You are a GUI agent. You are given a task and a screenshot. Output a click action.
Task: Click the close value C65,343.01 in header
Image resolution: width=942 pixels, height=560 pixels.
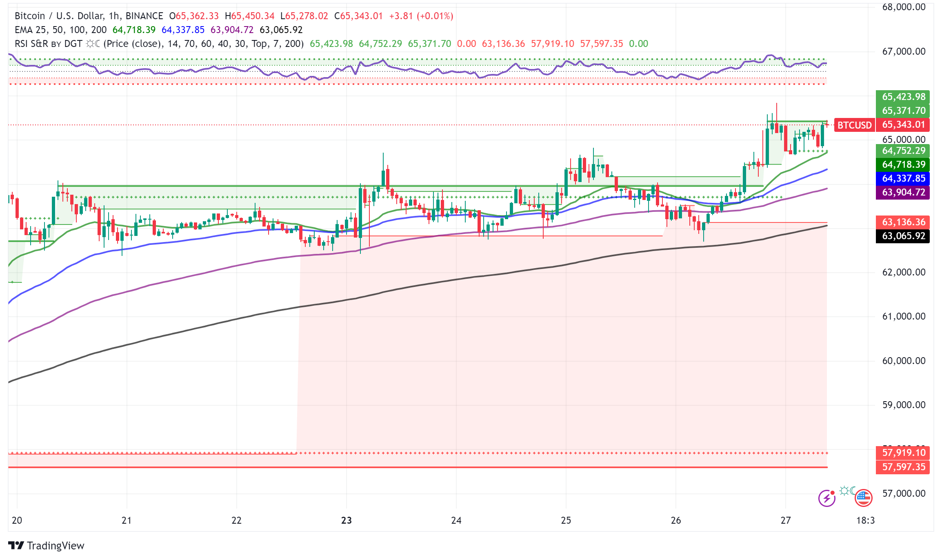click(359, 16)
